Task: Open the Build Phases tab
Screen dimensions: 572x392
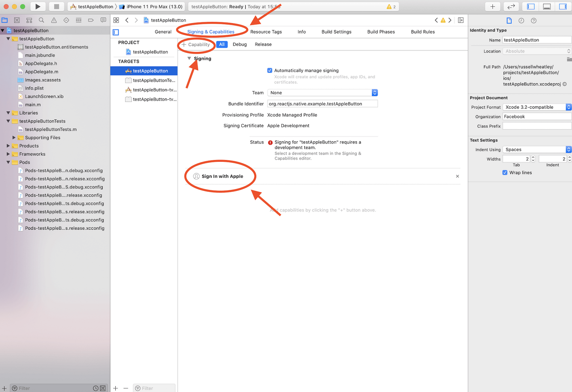Action: coord(381,32)
